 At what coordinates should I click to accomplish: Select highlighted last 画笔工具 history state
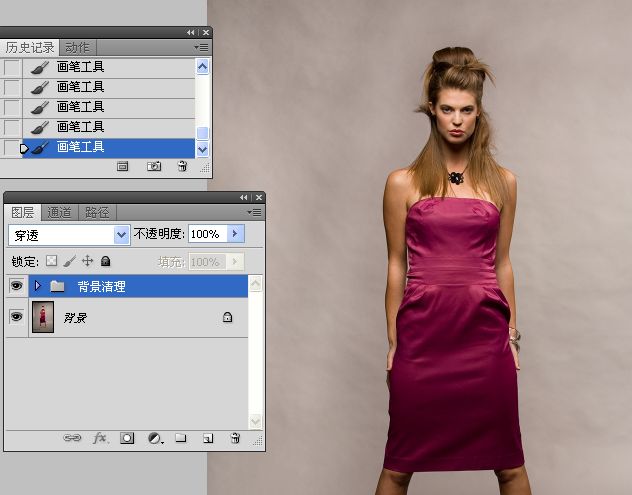tap(109, 148)
